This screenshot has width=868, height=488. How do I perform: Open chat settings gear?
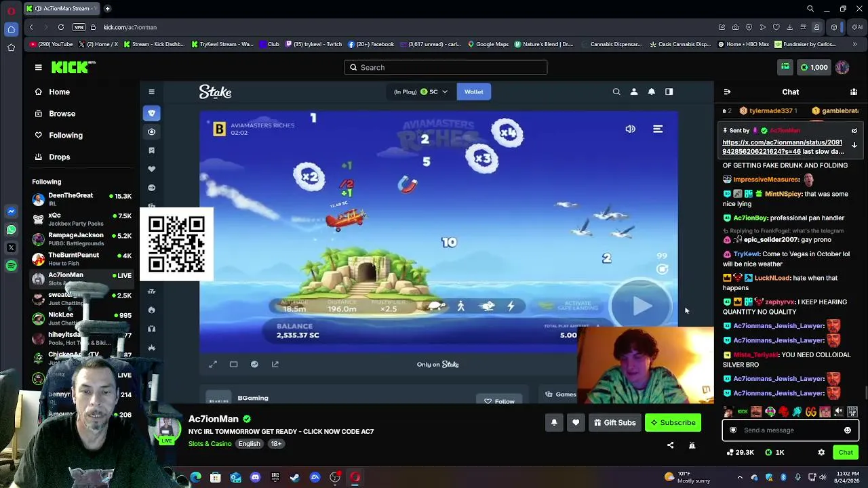(821, 452)
